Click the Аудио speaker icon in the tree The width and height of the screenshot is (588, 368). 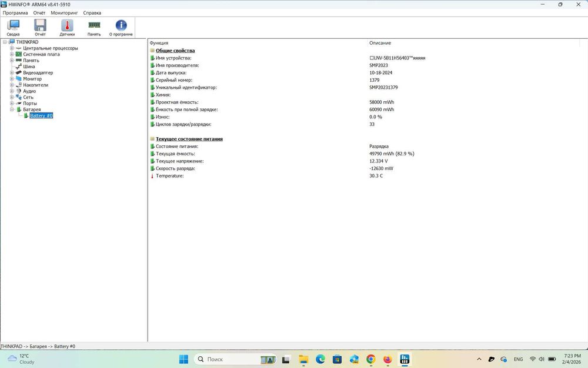pos(19,91)
